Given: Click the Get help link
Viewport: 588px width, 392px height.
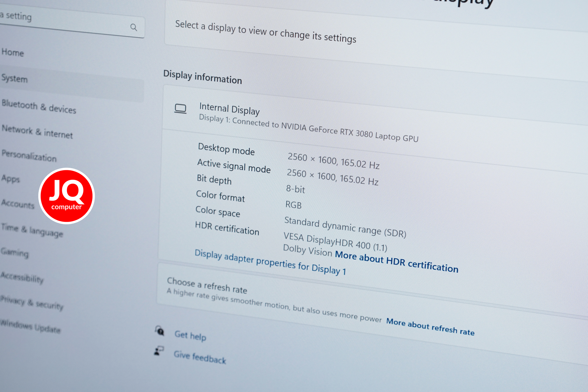Looking at the screenshot, I should coord(190,336).
